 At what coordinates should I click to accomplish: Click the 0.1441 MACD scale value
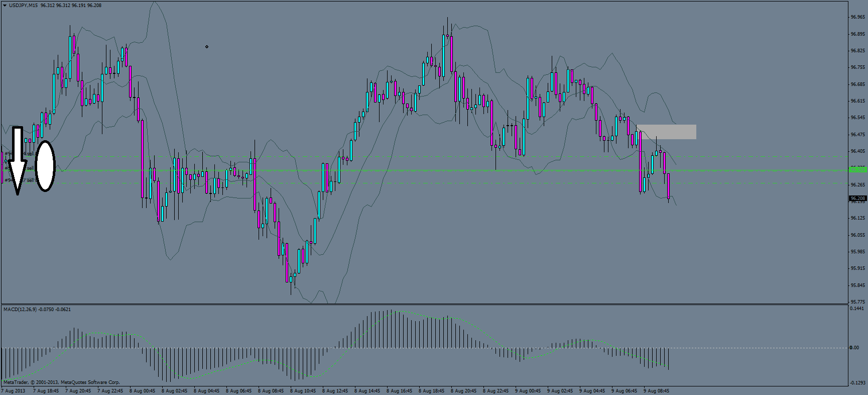[857, 308]
